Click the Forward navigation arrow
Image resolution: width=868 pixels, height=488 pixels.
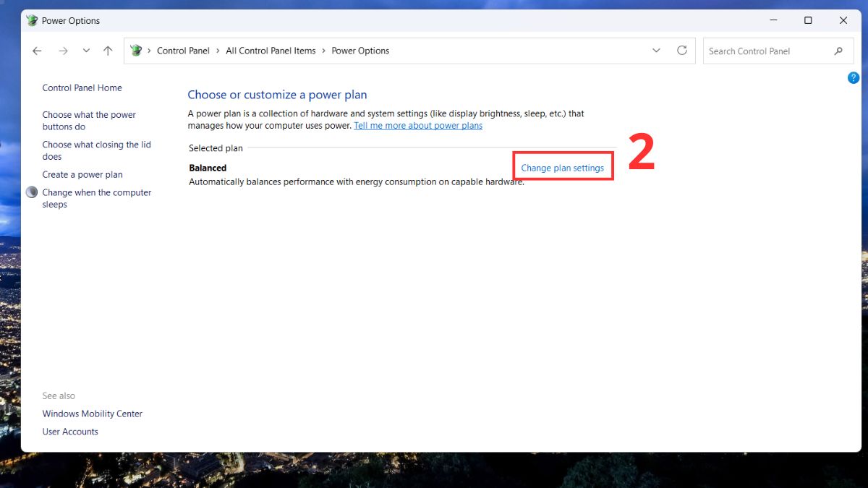(63, 51)
